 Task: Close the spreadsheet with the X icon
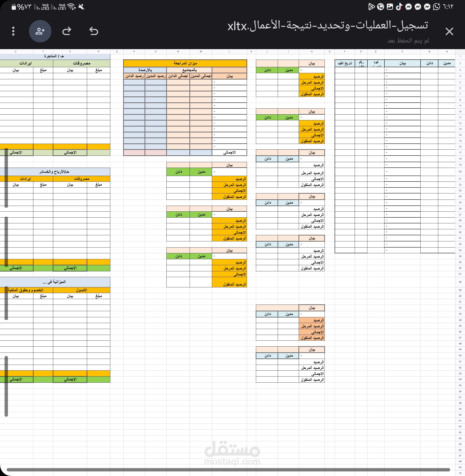[x=449, y=32]
